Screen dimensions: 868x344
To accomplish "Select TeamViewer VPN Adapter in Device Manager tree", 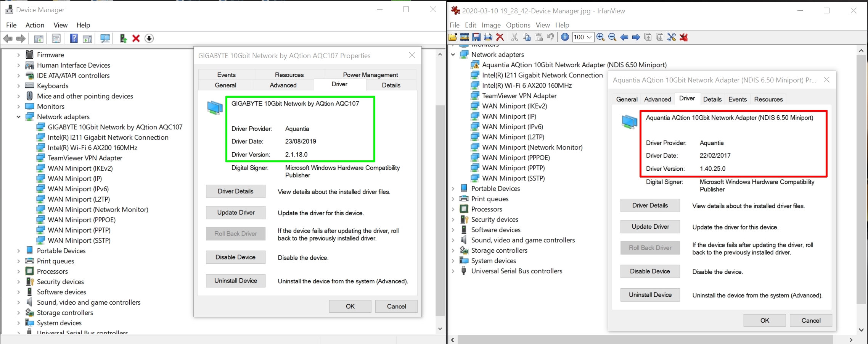I will [x=85, y=158].
